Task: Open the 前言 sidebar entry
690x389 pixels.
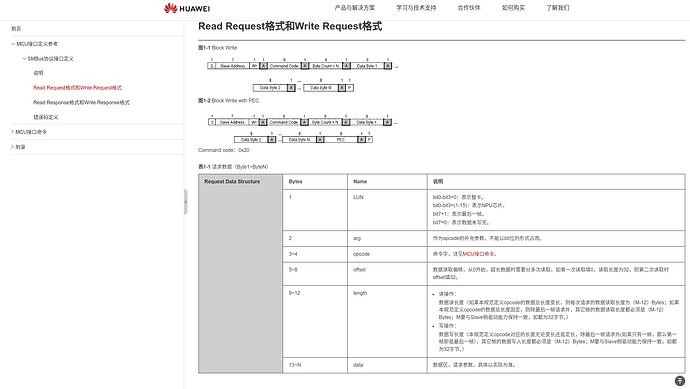Action: (16, 29)
